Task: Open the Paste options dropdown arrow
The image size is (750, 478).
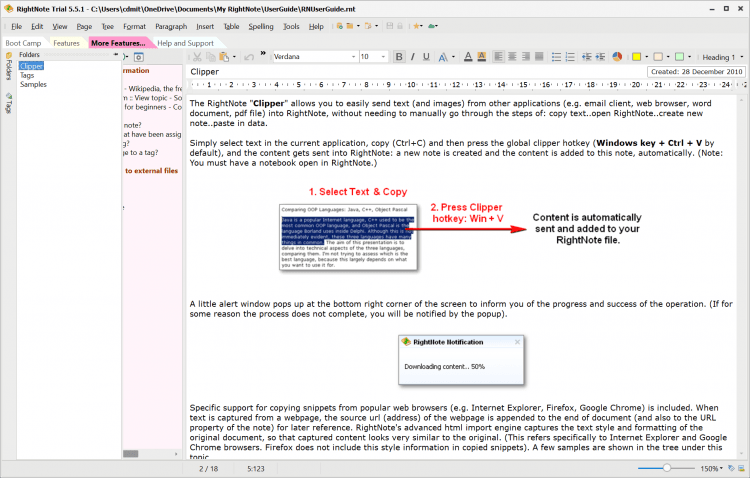Action: (x=234, y=57)
